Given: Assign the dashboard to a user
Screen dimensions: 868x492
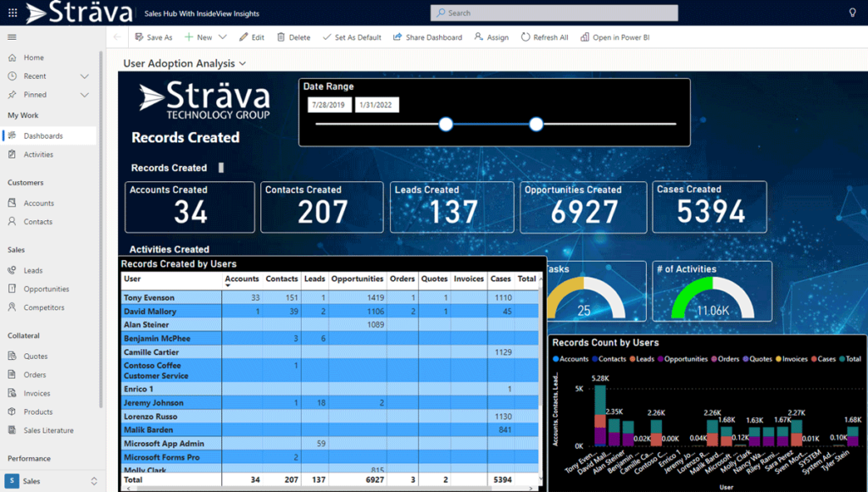Looking at the screenshot, I should click(x=492, y=37).
